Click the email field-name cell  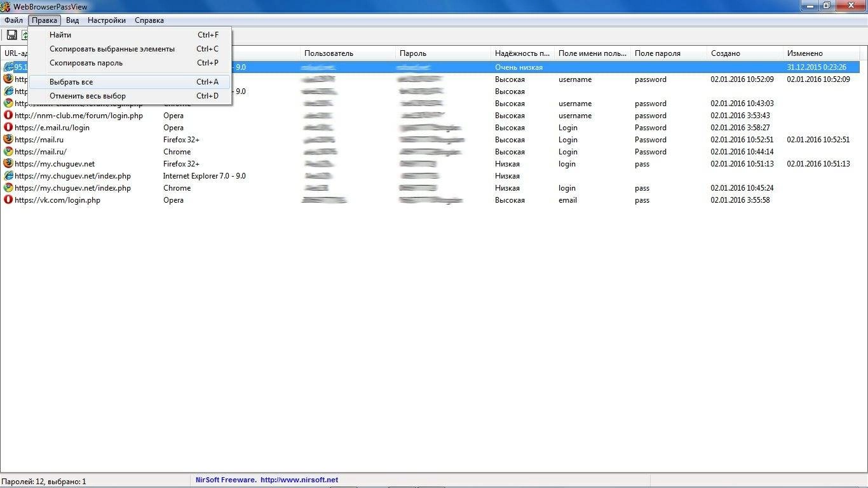[x=568, y=200]
